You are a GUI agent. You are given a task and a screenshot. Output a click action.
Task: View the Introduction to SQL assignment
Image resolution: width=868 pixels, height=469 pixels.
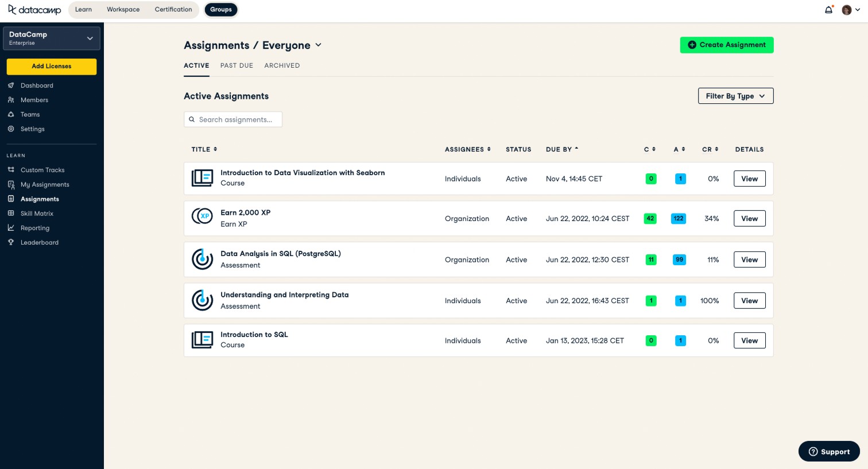click(749, 340)
